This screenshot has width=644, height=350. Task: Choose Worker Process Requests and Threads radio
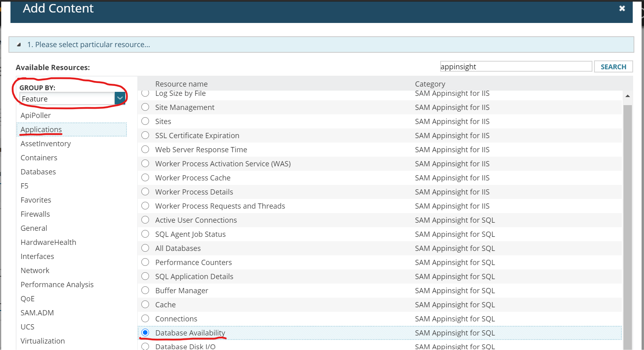tap(145, 206)
